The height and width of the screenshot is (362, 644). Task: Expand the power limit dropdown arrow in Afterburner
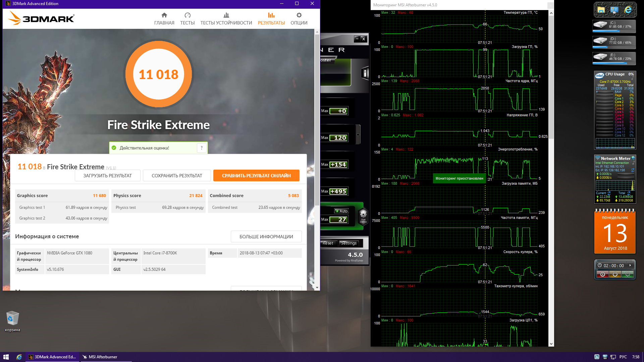358,135
